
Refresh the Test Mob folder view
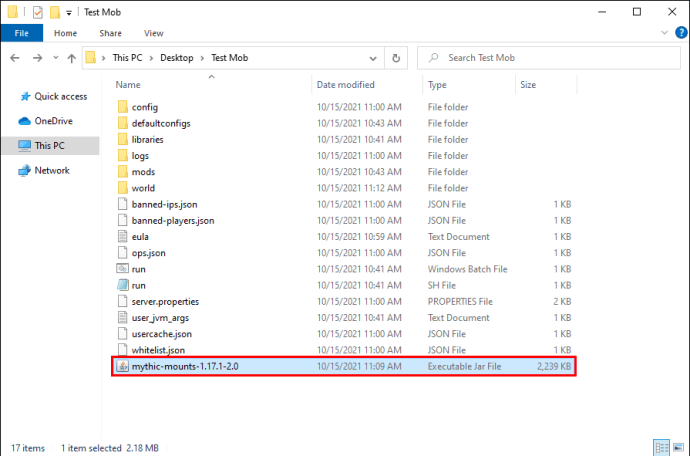396,58
